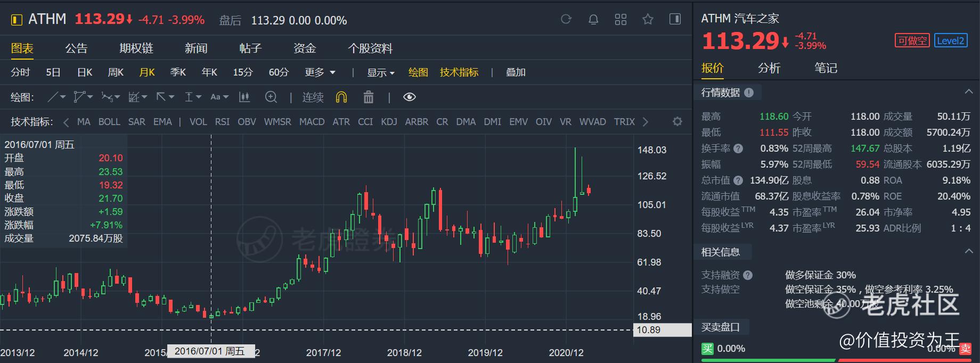Image resolution: width=980 pixels, height=363 pixels.
Task: Enable the VOL indicator
Action: coord(198,122)
